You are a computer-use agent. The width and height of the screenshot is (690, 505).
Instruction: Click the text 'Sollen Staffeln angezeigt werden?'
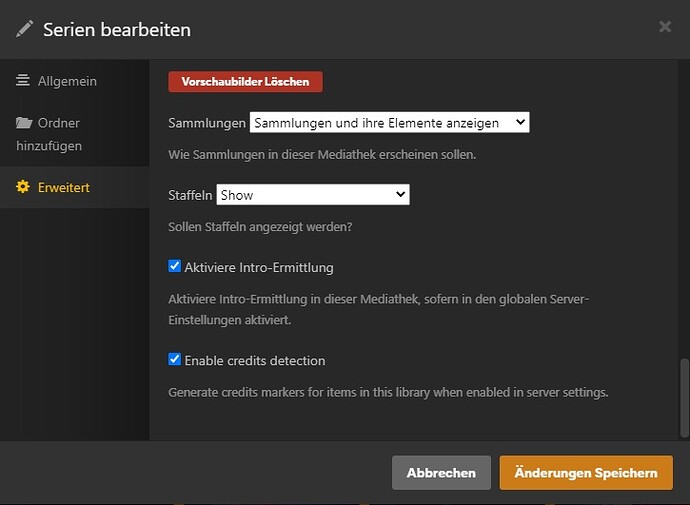(x=260, y=227)
